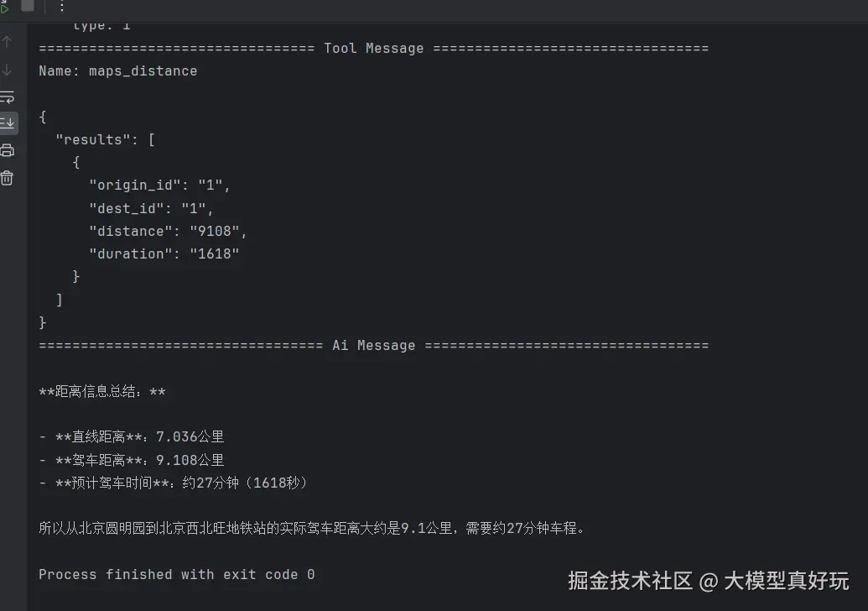This screenshot has height=611, width=868.
Task: Click the Ai Message header line
Action: tap(373, 345)
